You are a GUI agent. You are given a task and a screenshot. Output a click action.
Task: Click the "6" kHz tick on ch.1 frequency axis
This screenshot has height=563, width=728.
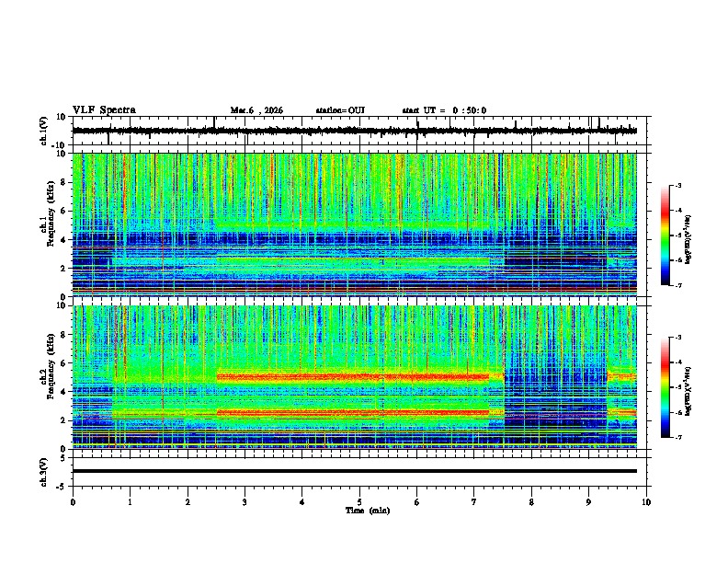[63, 211]
